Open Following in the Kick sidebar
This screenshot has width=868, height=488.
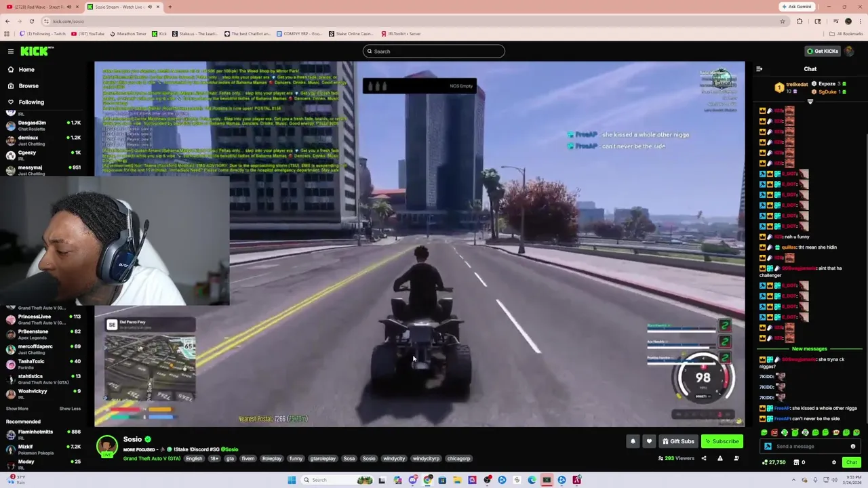(31, 102)
